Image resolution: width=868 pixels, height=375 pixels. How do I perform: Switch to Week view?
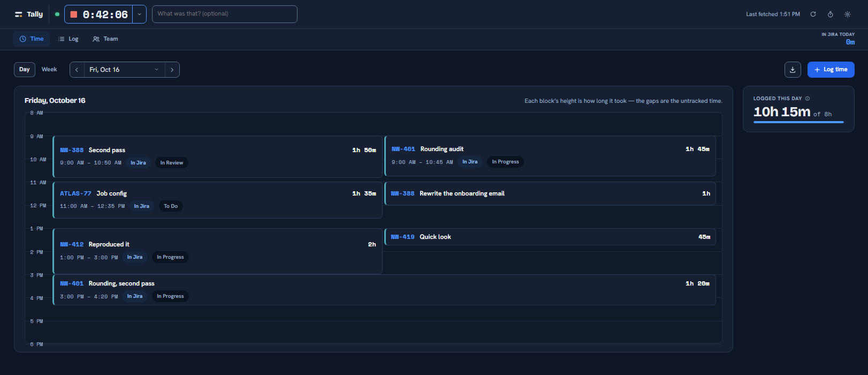click(49, 70)
